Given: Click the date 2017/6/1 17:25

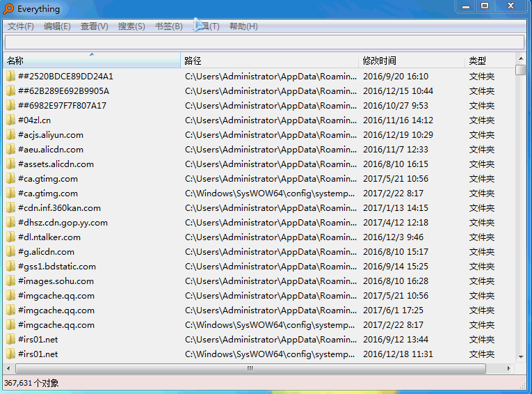Looking at the screenshot, I should 393,310.
